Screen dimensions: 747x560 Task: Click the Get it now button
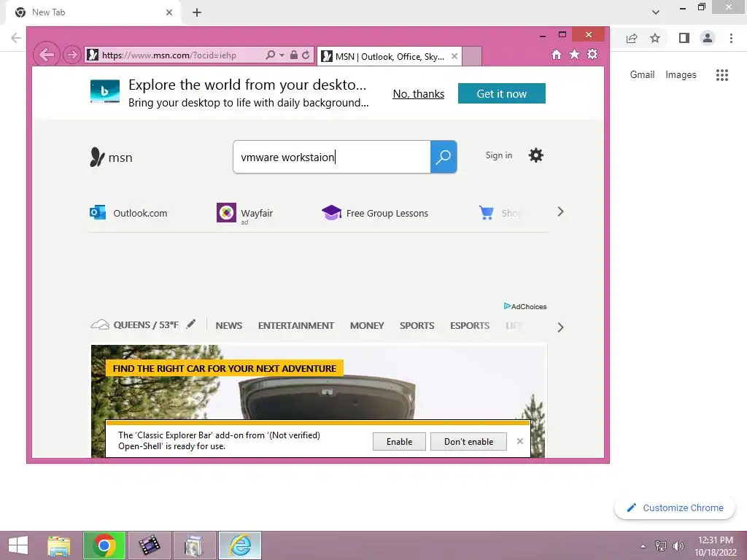(x=502, y=93)
